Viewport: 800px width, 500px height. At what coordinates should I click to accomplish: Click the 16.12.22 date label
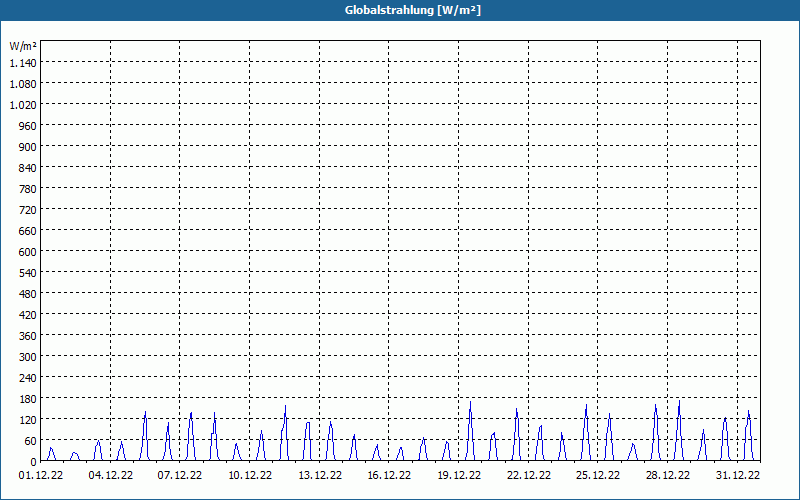[x=389, y=476]
